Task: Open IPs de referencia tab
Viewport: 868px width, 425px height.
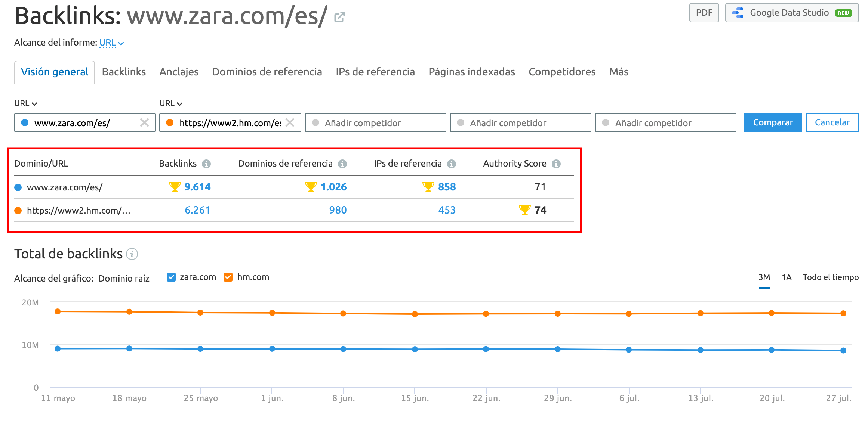Action: pos(375,72)
